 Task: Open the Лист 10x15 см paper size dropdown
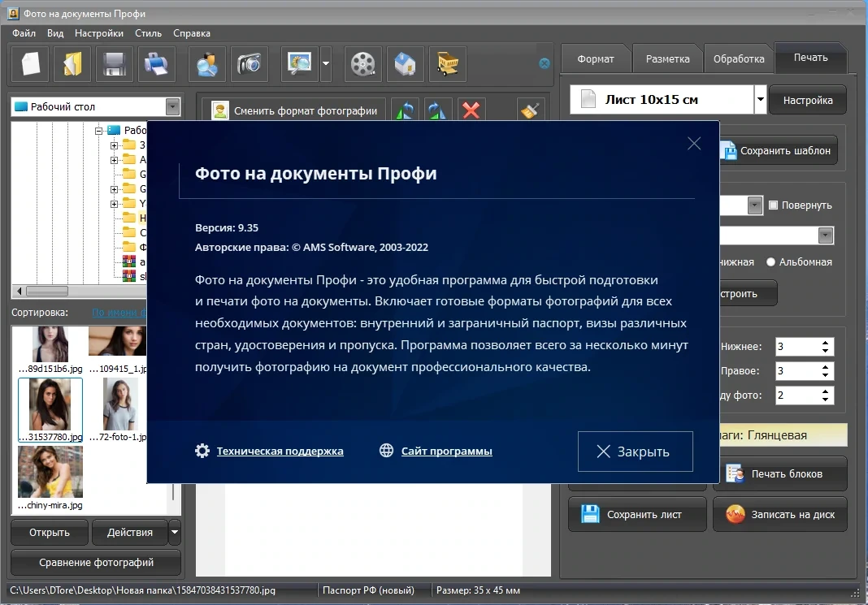coord(761,100)
